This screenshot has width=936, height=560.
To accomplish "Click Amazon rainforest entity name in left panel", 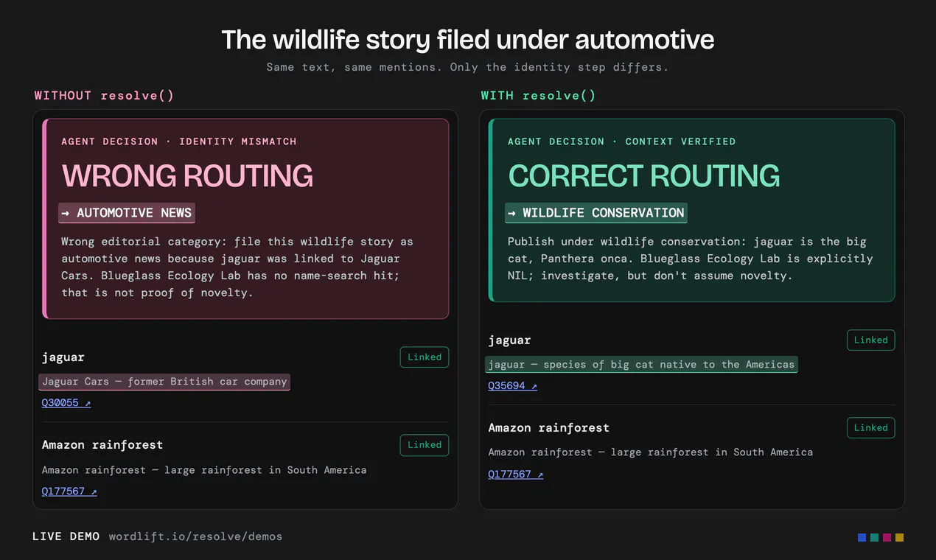I will click(102, 445).
